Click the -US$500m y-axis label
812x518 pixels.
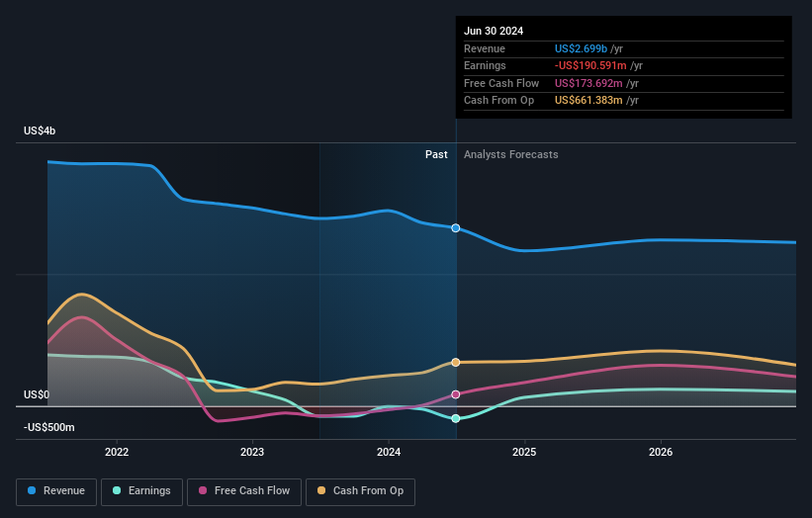point(48,427)
